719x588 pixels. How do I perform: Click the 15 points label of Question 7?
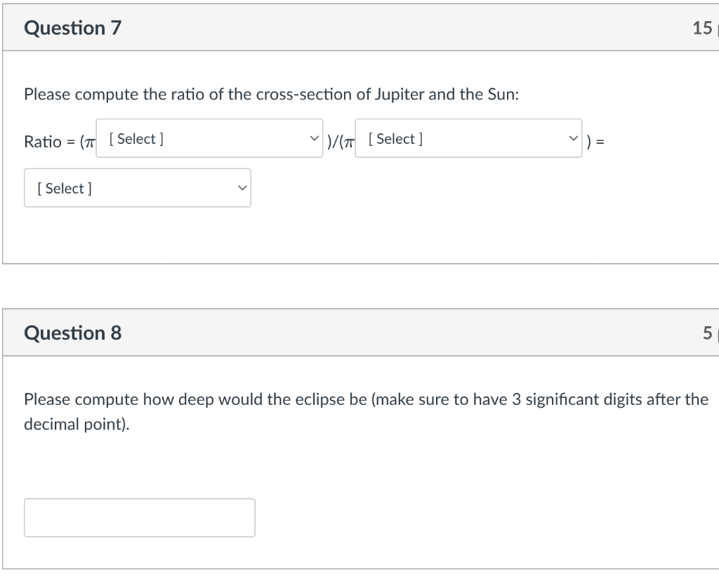point(702,28)
